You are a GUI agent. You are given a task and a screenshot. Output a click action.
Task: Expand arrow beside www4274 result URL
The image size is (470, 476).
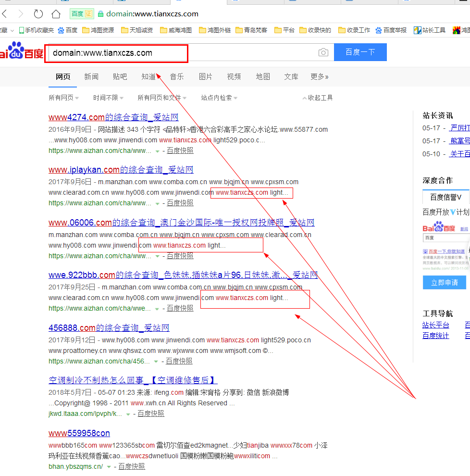(x=157, y=151)
